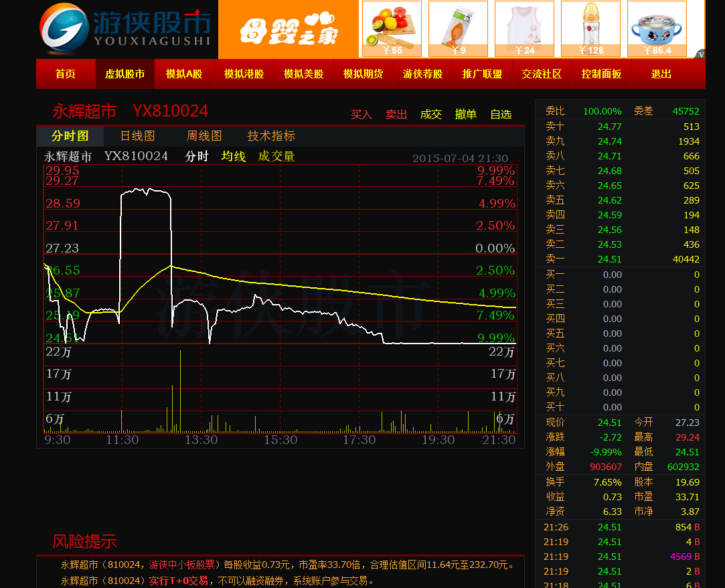Click the 成交量 legend label
The height and width of the screenshot is (588, 725).
(x=276, y=156)
